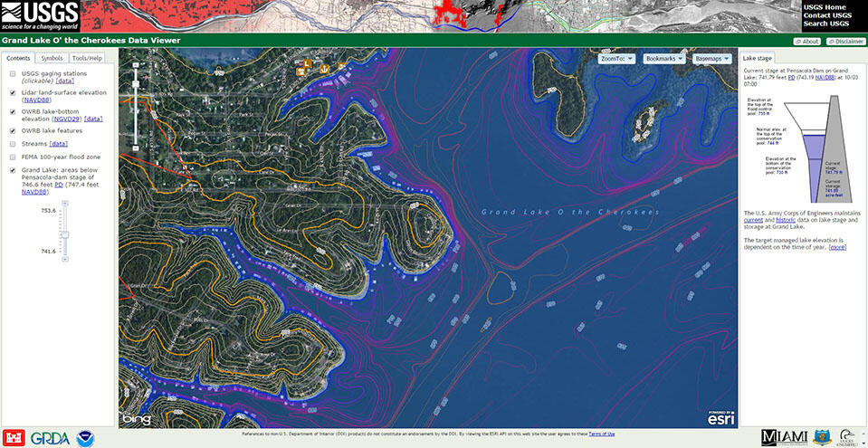Open the Army Corps of Engineers castle logo
The width and height of the screenshot is (868, 448).
(14, 437)
